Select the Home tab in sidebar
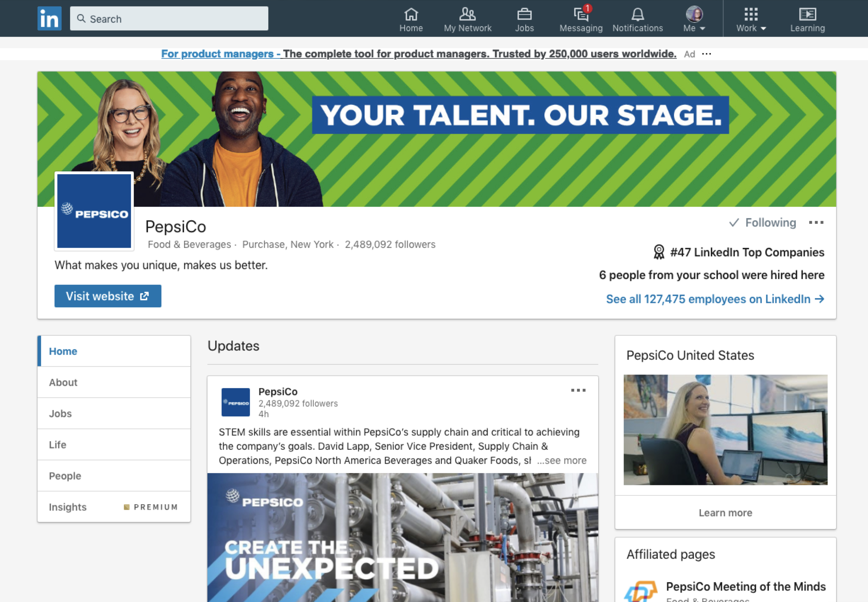The image size is (868, 602). point(114,351)
